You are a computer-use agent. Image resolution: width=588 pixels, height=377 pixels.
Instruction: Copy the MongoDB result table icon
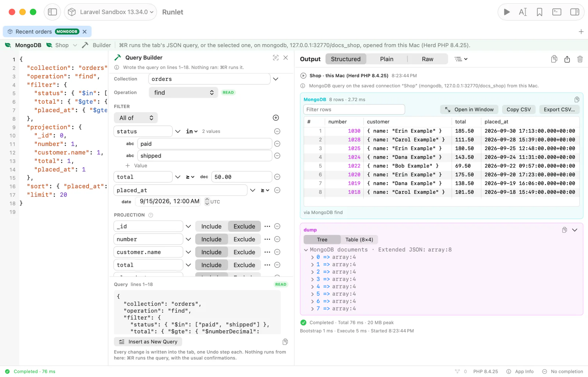577,100
